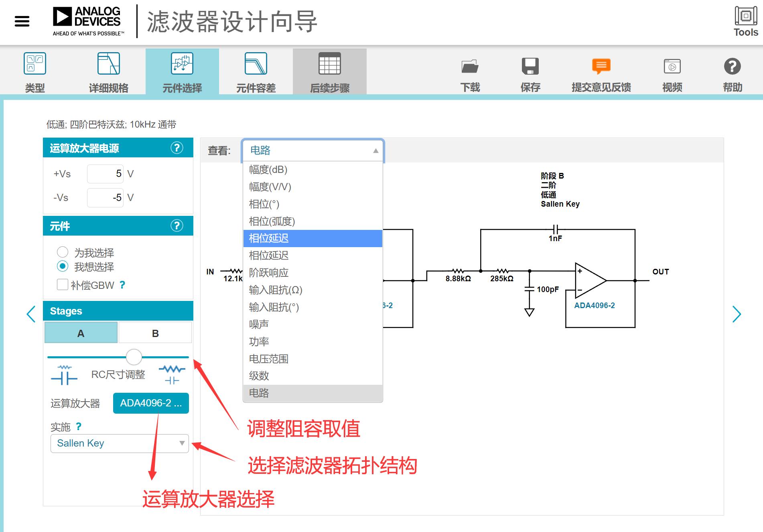The image size is (763, 532).
Task: Open the hamburger menu icon
Action: pos(22,21)
